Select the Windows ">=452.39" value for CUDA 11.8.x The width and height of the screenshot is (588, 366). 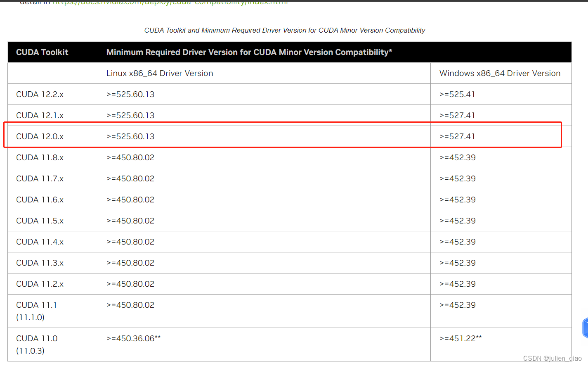pos(458,157)
